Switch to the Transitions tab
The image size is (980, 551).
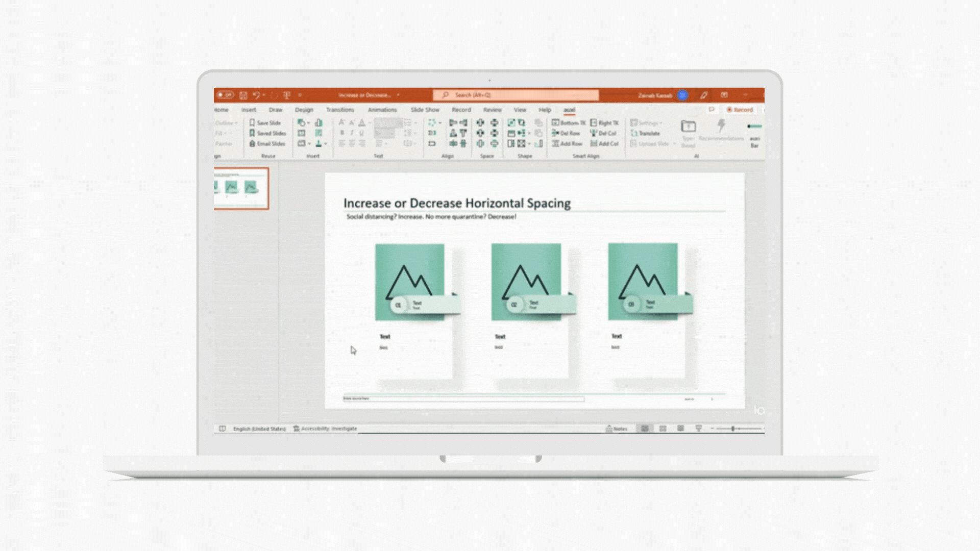click(340, 110)
